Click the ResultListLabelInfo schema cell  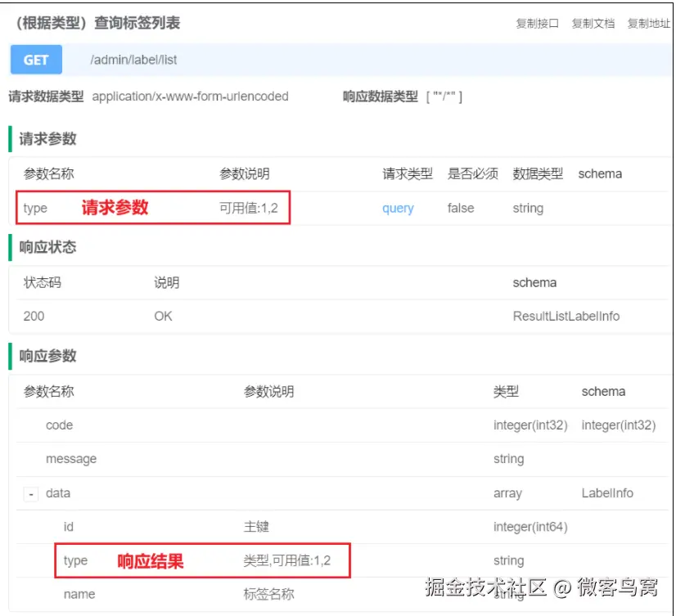pyautogui.click(x=566, y=317)
